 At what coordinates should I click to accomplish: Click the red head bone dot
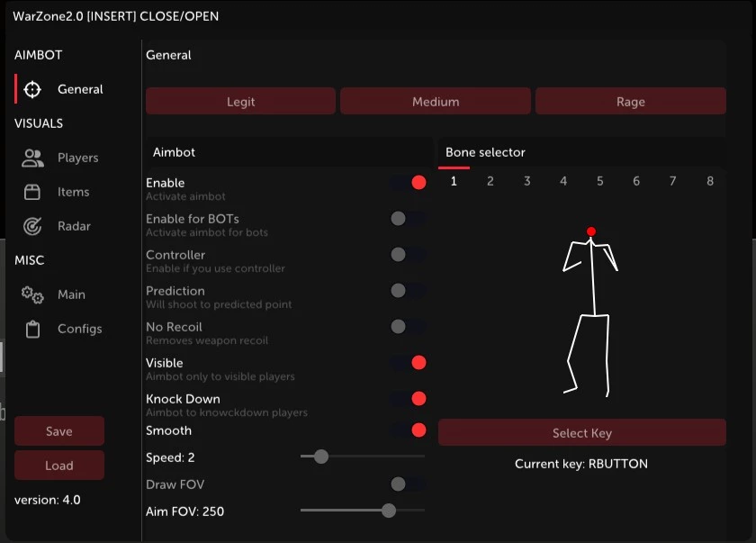point(591,231)
